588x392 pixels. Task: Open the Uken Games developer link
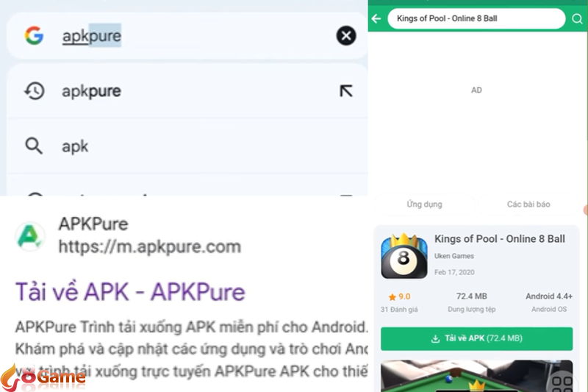click(454, 257)
